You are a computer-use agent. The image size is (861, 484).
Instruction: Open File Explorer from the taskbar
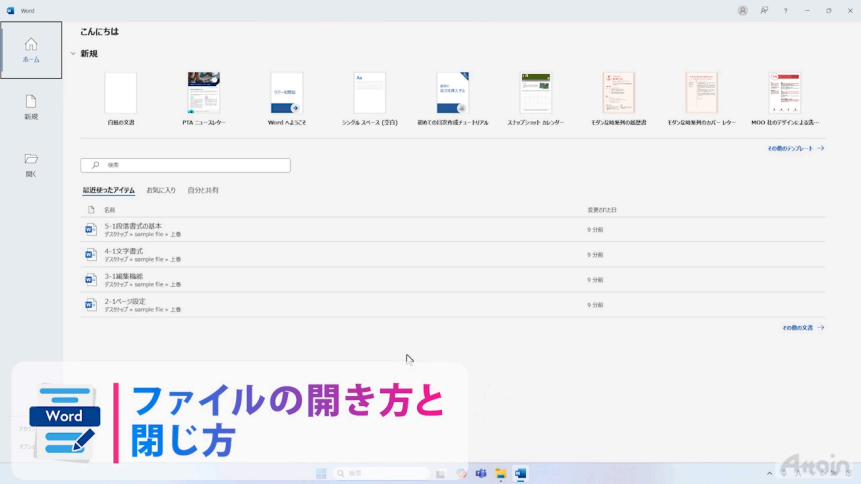tap(501, 473)
